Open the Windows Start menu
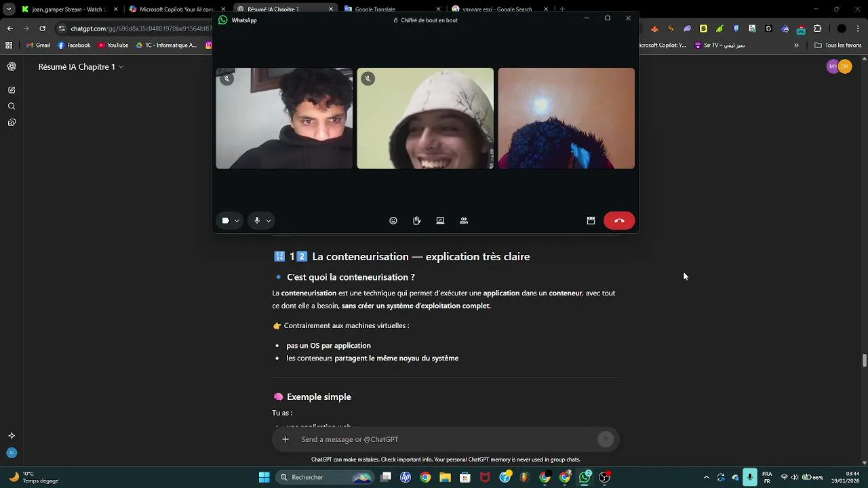Viewport: 868px width, 488px height. pos(264,477)
